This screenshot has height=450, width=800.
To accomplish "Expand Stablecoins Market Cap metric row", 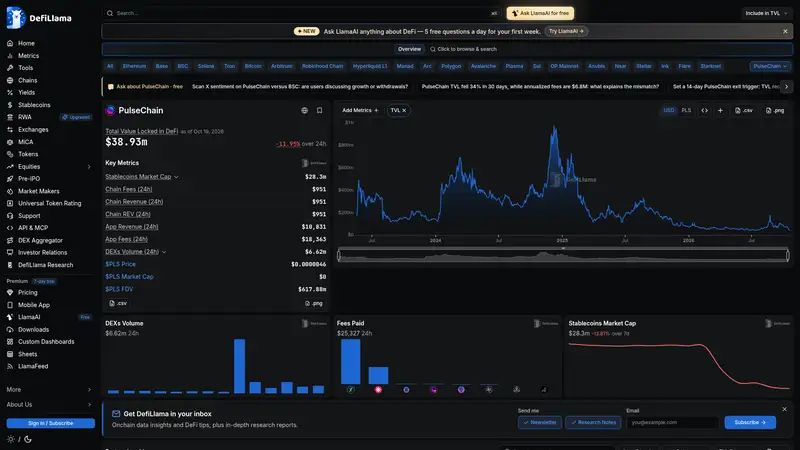I will (176, 177).
